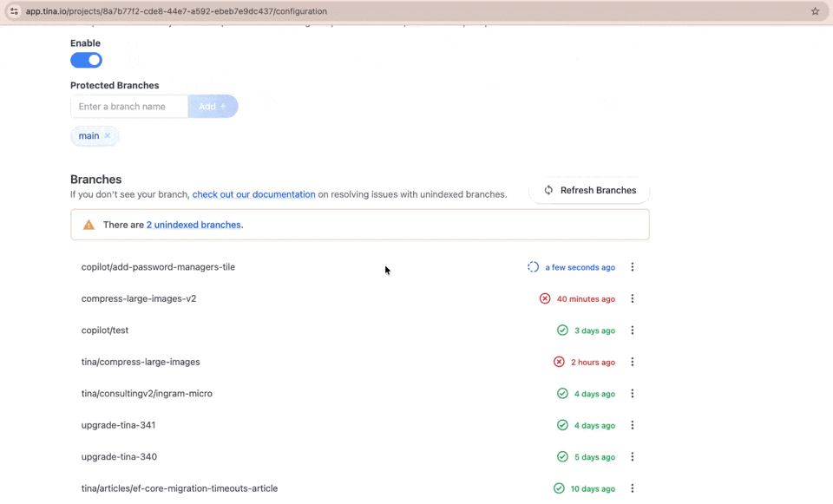The image size is (833, 504).
Task: Click the green check next to upgrade-tina-341
Action: (563, 425)
